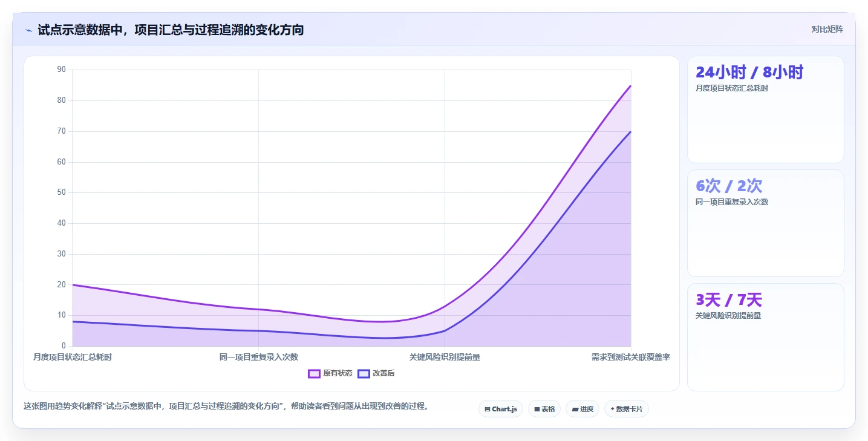Click the y-axis value 90
868x441 pixels.
tap(62, 70)
